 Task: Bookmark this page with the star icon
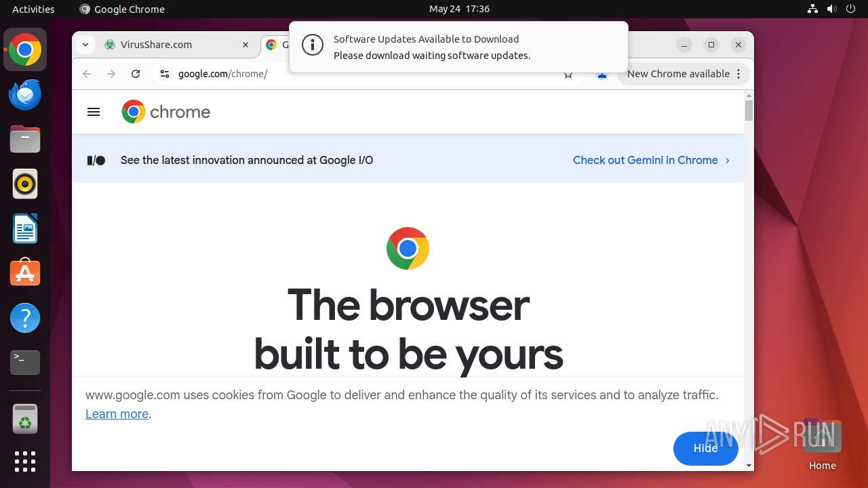pyautogui.click(x=568, y=75)
